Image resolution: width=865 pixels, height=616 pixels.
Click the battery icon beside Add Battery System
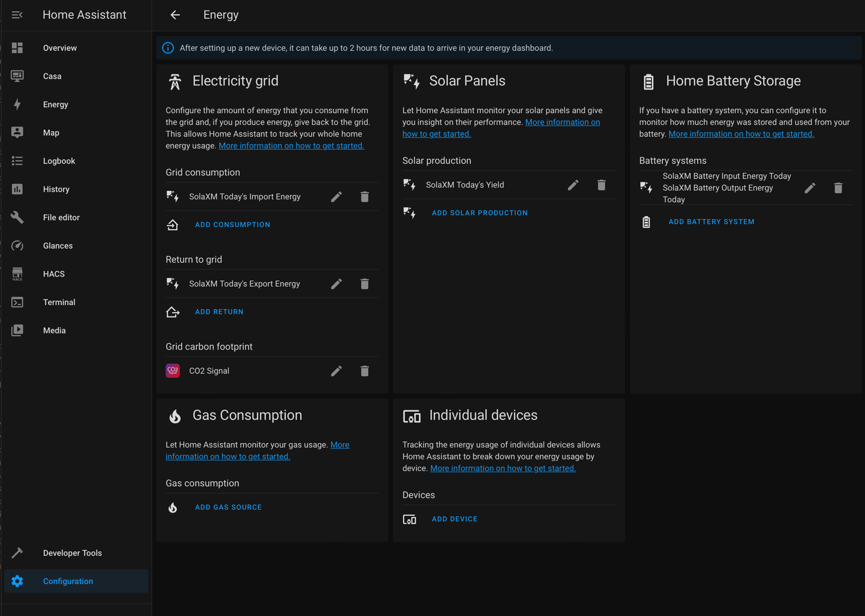pyautogui.click(x=646, y=222)
